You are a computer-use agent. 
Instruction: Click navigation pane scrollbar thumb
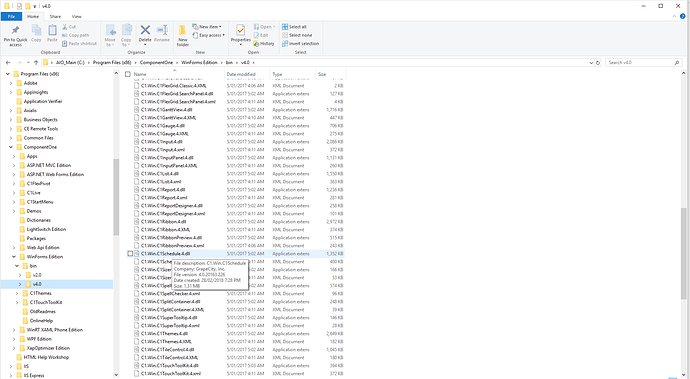[x=116, y=197]
